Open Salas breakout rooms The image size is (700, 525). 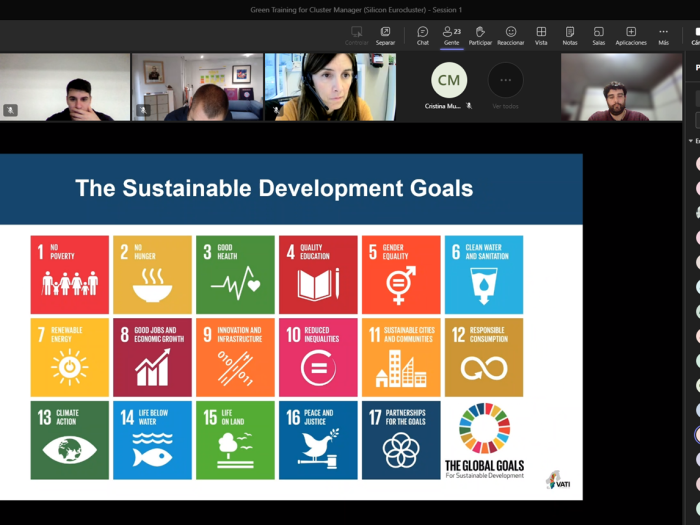[598, 35]
